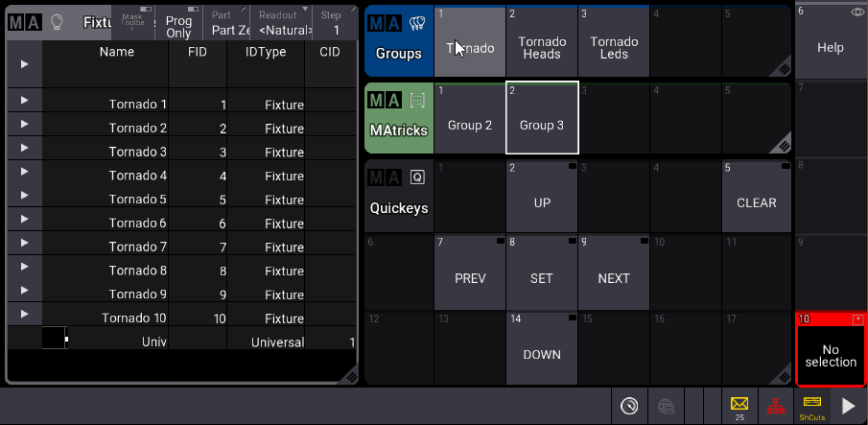Click the light bulb icon in Fixture sheet header
The width and height of the screenshot is (868, 425).
pyautogui.click(x=57, y=22)
